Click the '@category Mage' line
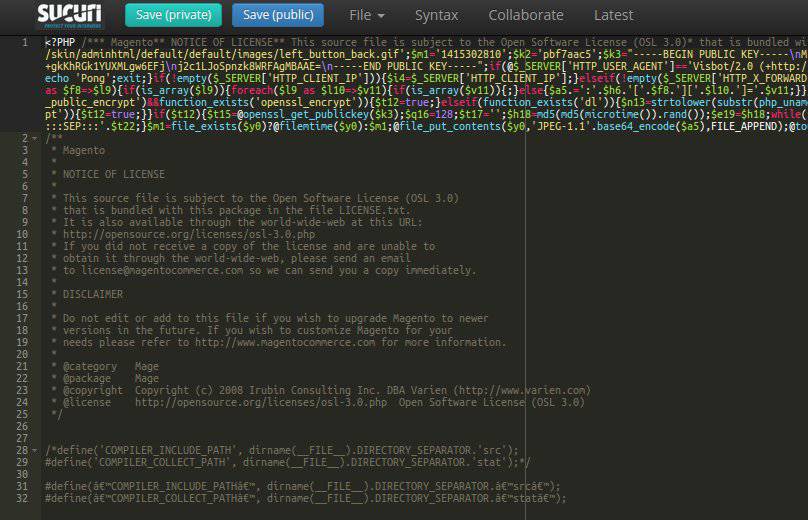 (x=105, y=366)
